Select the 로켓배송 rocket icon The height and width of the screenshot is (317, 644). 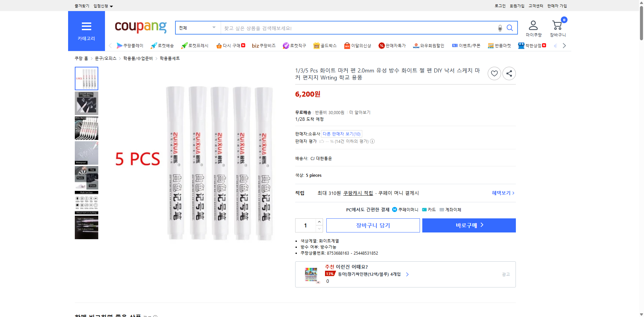pyautogui.click(x=154, y=46)
